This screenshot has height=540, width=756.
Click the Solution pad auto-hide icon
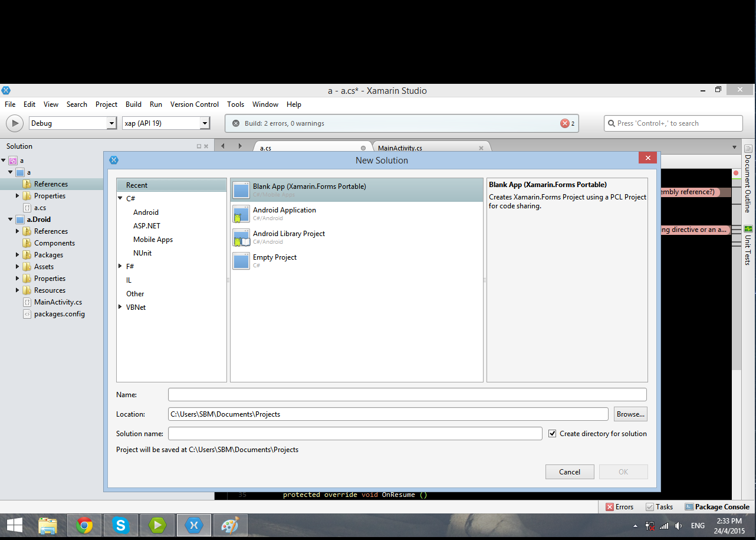199,146
